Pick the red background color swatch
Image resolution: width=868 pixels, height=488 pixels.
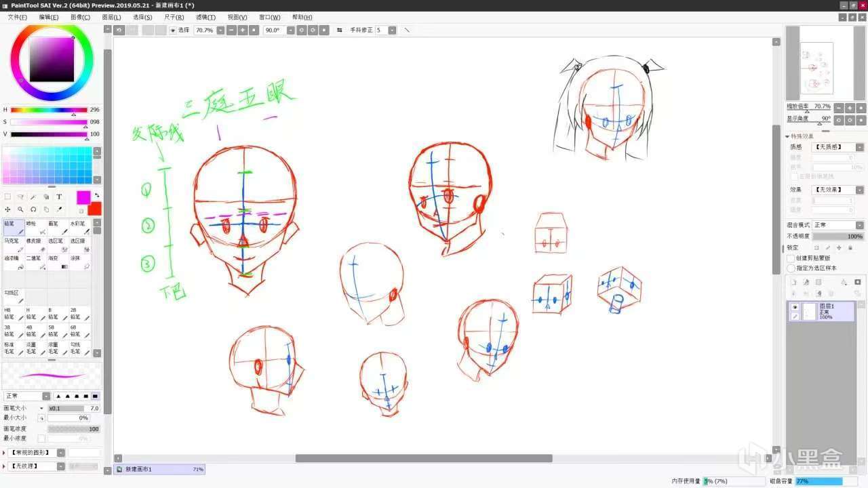pos(94,208)
